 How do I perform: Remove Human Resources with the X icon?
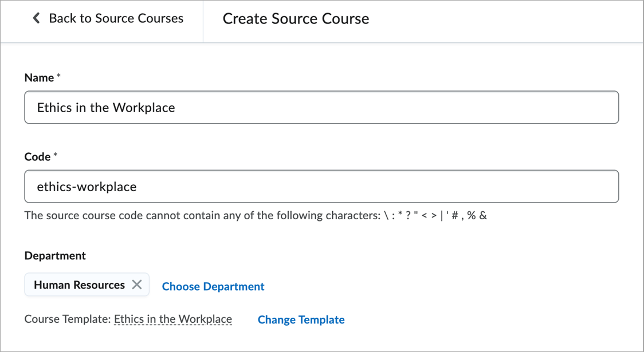pyautogui.click(x=137, y=284)
